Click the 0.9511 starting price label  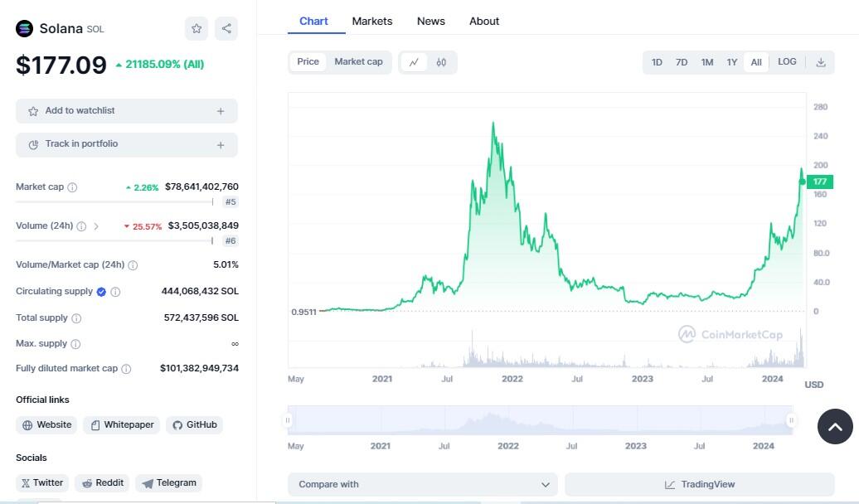click(303, 313)
